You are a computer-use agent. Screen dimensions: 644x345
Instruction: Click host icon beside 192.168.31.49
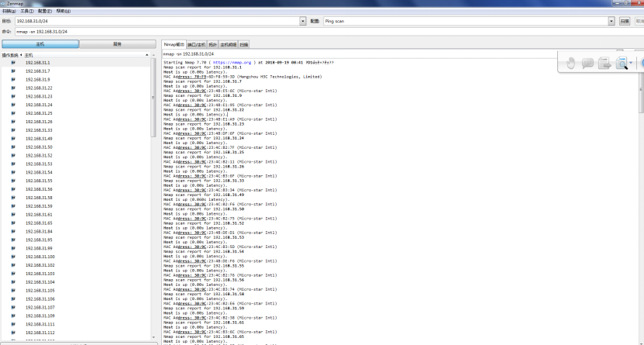(13, 139)
